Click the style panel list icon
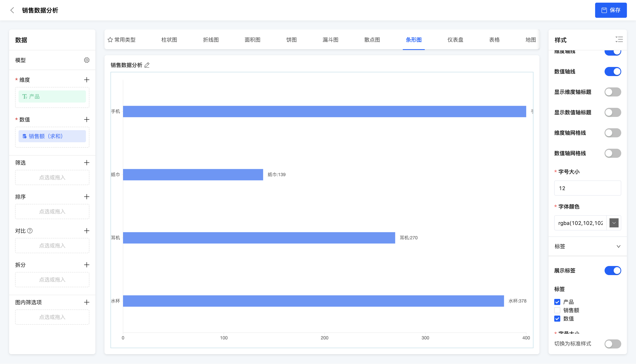This screenshot has height=364, width=636. pos(619,40)
